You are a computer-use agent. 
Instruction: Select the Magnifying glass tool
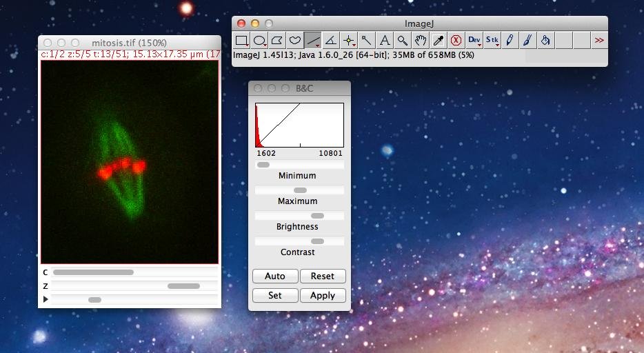403,41
